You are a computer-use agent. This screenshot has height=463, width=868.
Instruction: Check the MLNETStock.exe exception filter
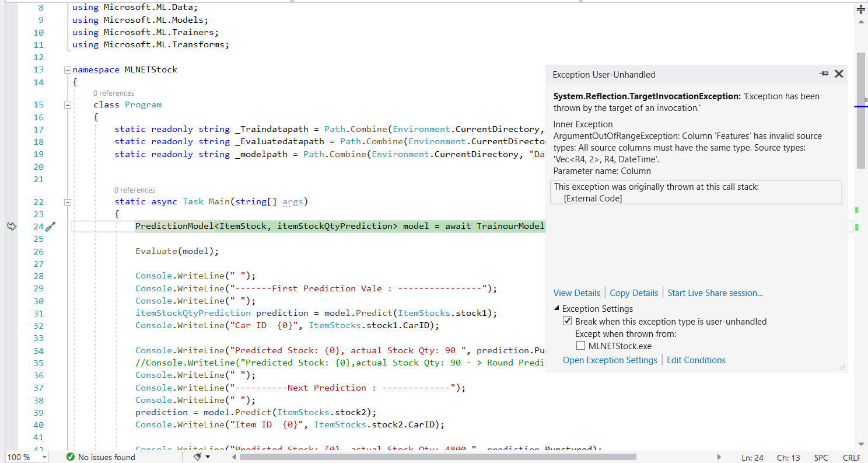(580, 345)
